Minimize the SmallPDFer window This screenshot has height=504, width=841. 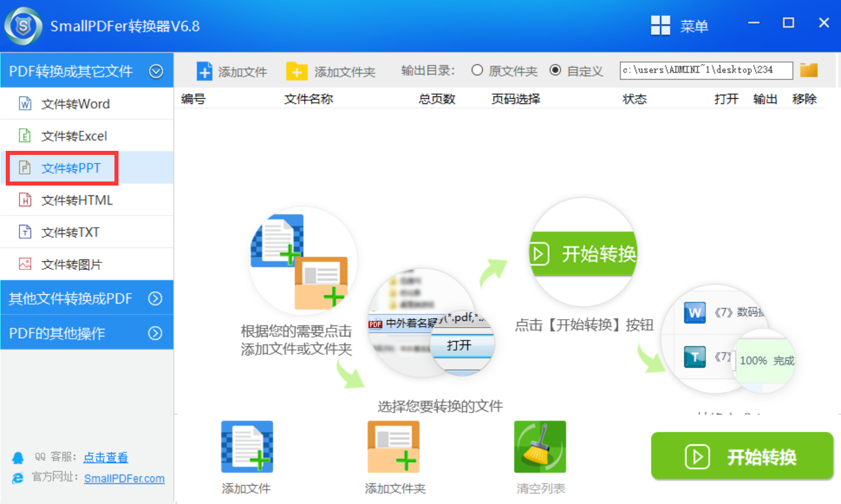pos(754,23)
